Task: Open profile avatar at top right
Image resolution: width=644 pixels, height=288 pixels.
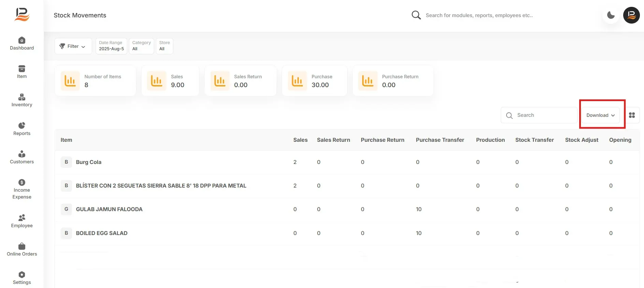Action: pos(631,15)
